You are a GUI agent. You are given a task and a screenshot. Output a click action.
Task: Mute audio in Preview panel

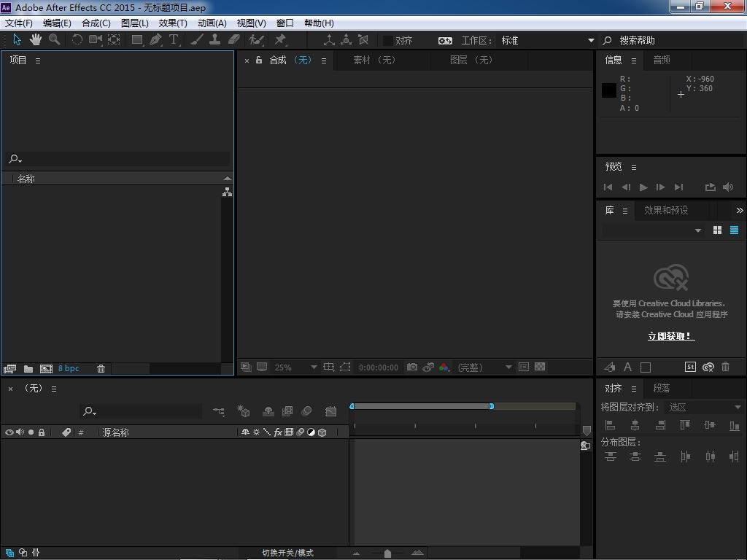click(x=728, y=187)
